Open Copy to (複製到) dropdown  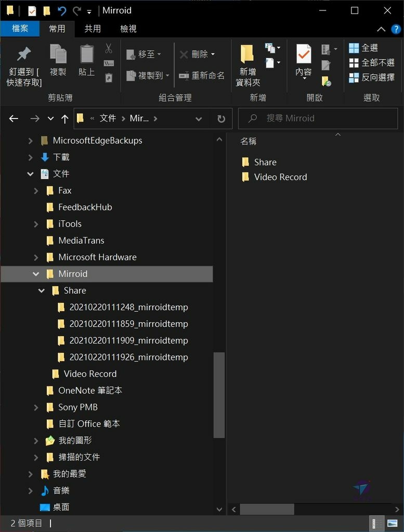pyautogui.click(x=148, y=75)
